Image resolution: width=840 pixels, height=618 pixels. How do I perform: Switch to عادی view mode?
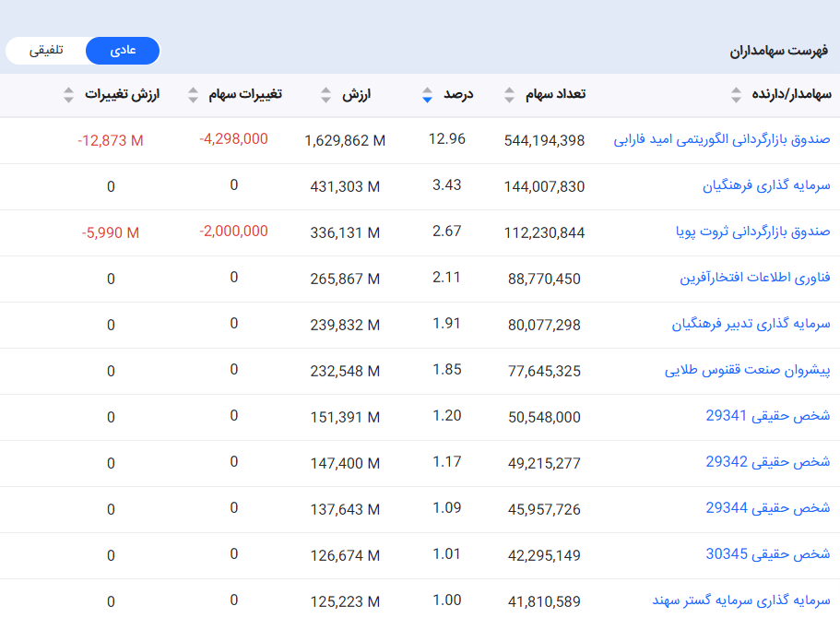(x=123, y=51)
